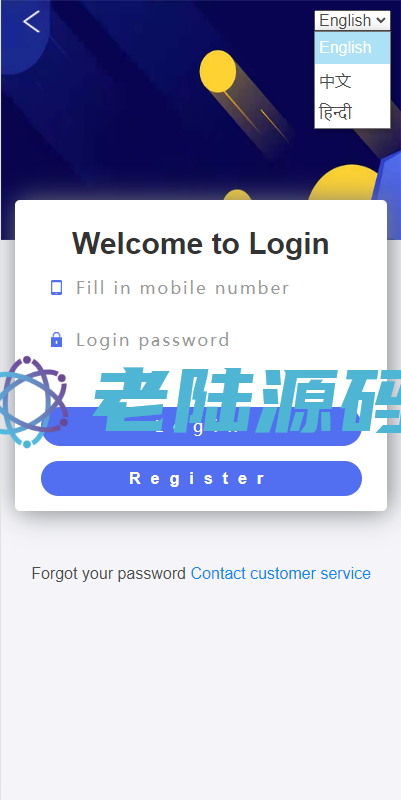This screenshot has width=401, height=800.
Task: Click empty area below customer service text
Action: 200,689
